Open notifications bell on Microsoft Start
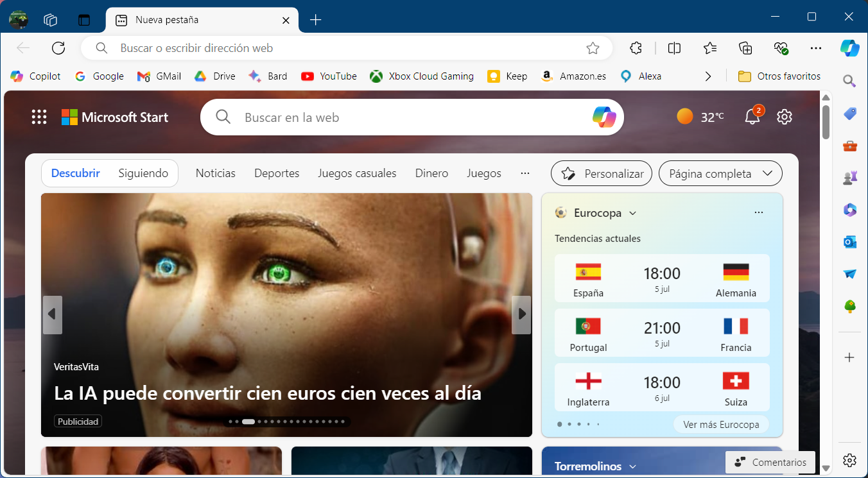The image size is (868, 478). click(x=752, y=117)
